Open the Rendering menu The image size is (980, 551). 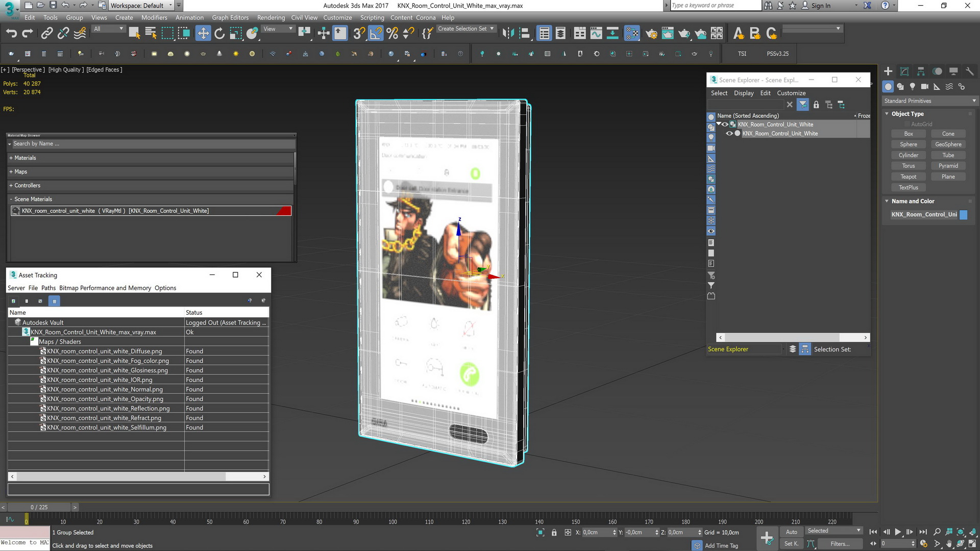271,18
